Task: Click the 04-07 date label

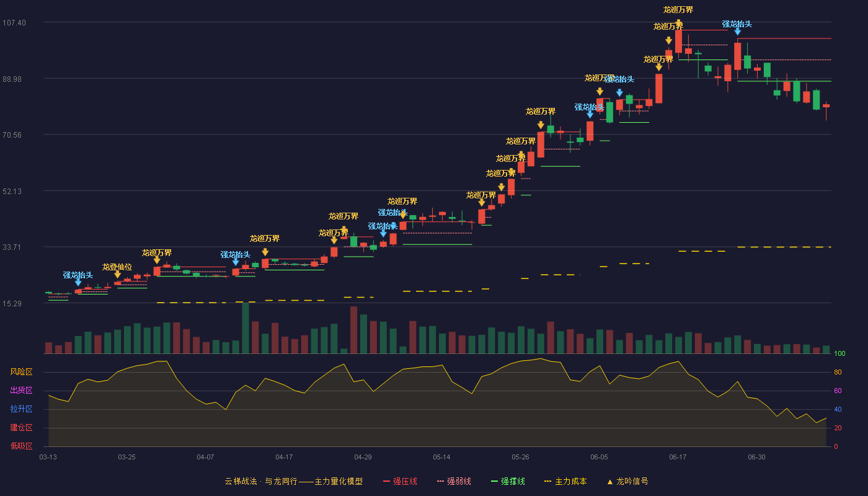Action: point(205,457)
